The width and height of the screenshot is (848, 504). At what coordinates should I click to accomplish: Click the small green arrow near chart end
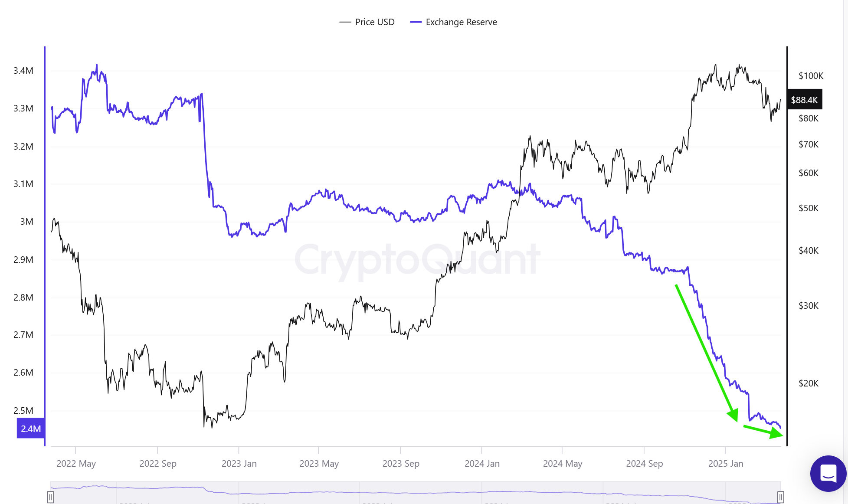763,431
